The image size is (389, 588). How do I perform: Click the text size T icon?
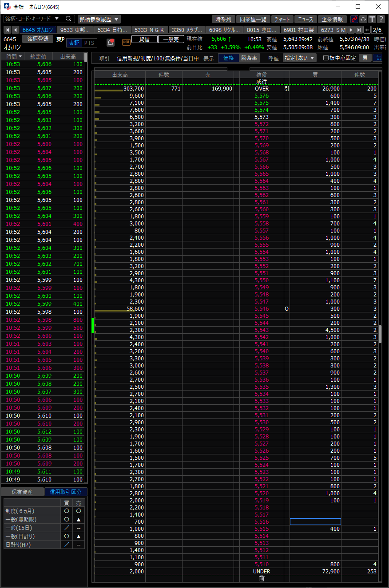pos(372,19)
